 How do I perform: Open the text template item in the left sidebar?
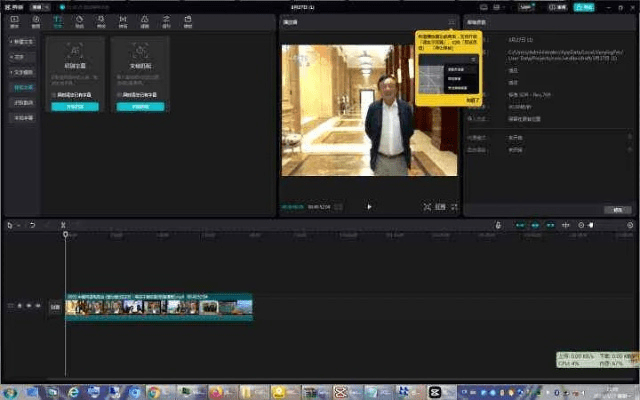point(23,72)
